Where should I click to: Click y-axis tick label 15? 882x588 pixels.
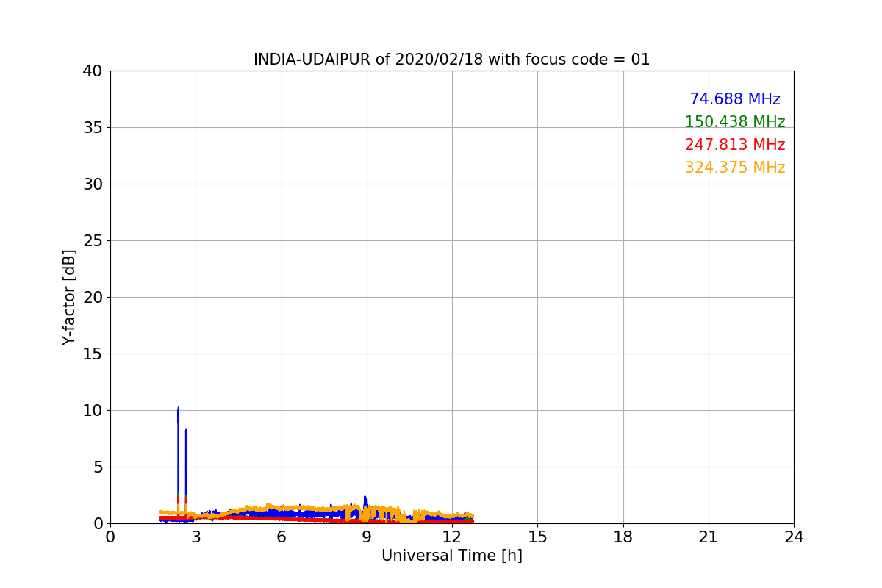[x=93, y=354]
